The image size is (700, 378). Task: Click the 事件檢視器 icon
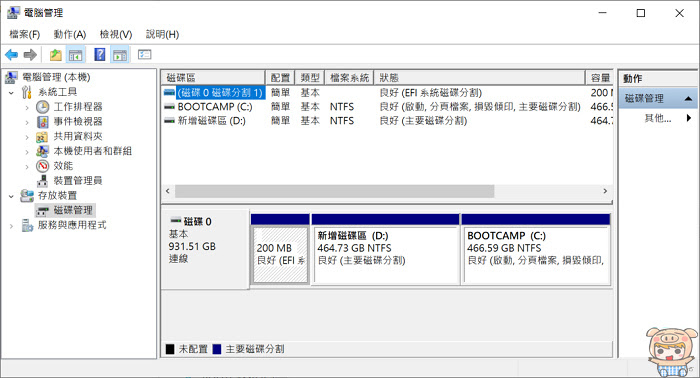pos(42,122)
